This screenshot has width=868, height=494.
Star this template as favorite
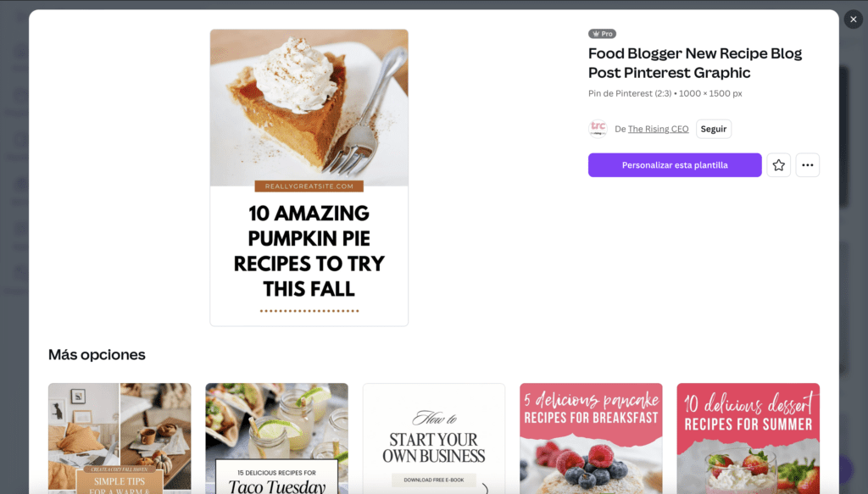pos(778,165)
